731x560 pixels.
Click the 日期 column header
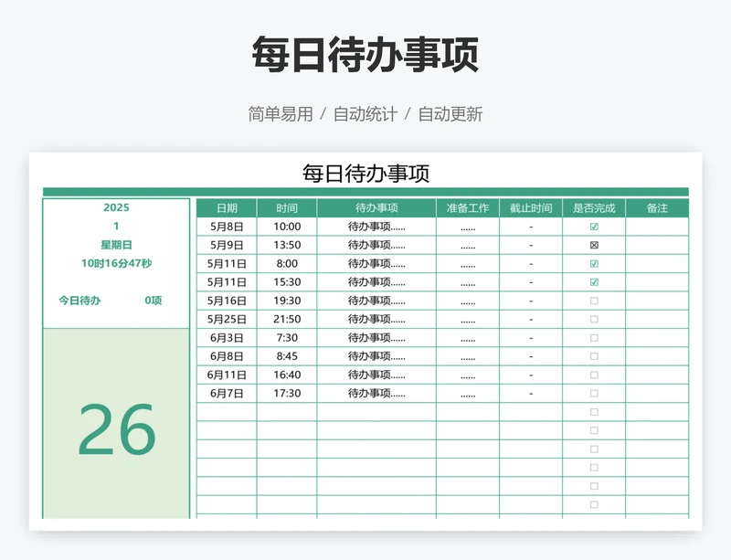coord(227,207)
